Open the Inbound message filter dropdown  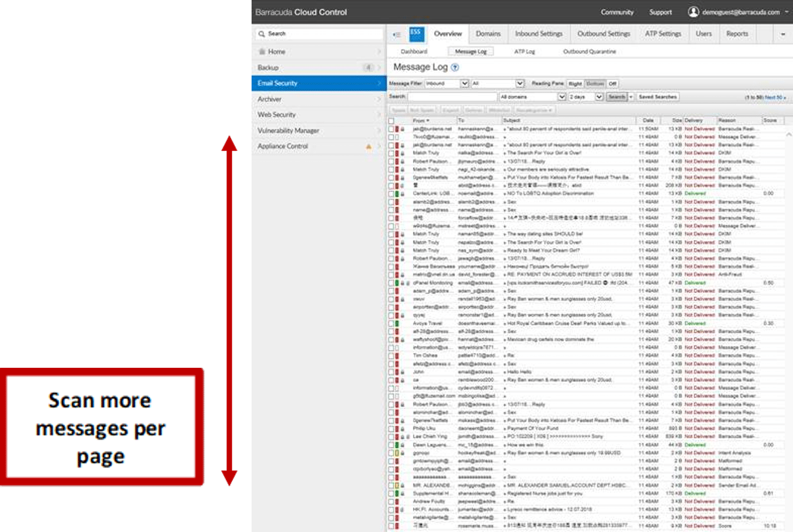(447, 83)
